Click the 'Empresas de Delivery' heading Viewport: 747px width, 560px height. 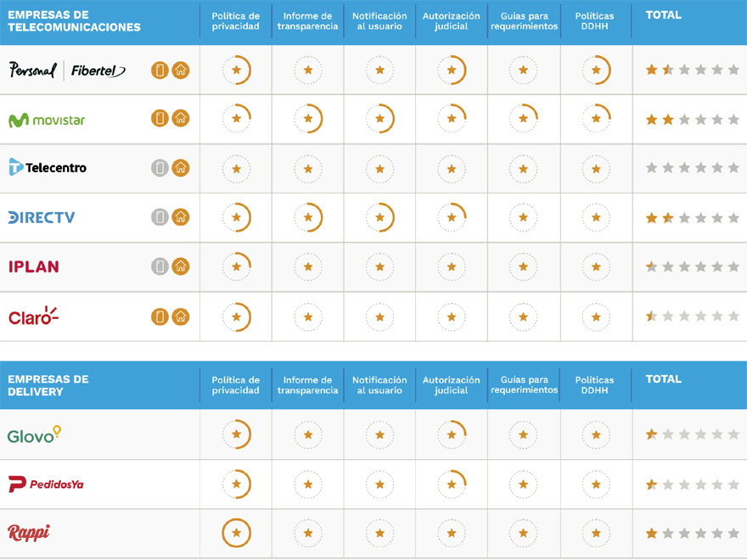[x=48, y=386]
